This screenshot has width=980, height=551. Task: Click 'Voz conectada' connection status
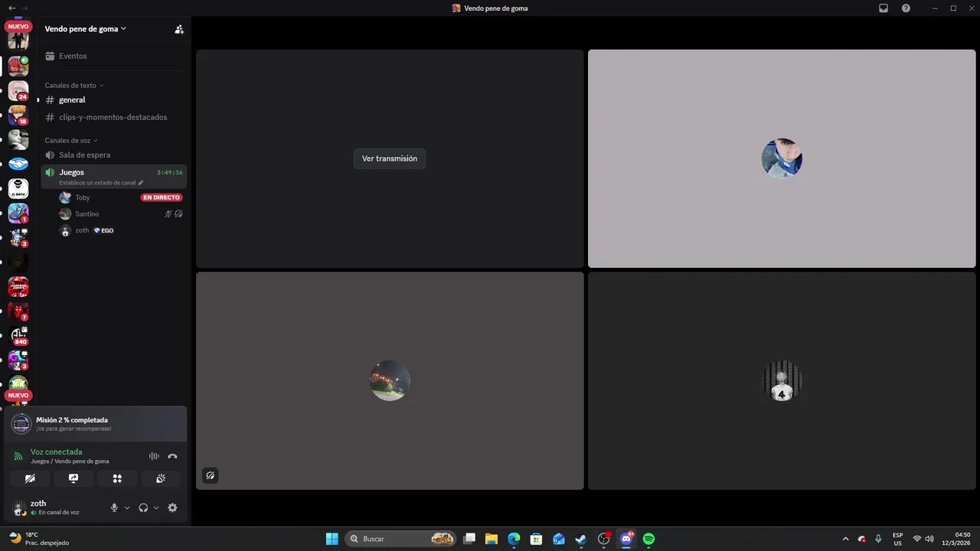pyautogui.click(x=56, y=452)
